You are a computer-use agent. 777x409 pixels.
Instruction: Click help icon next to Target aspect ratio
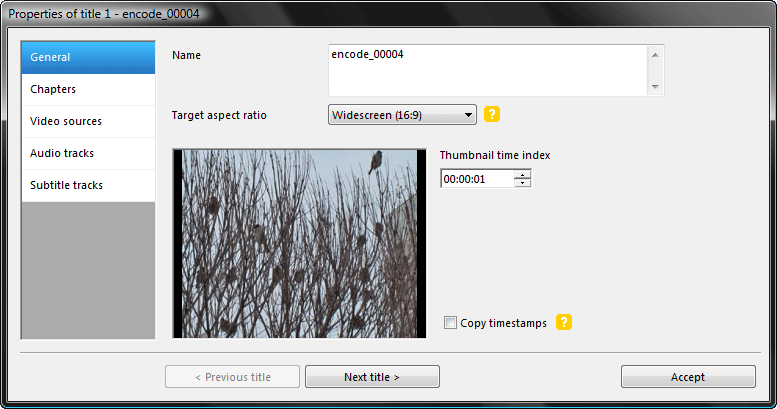(492, 115)
